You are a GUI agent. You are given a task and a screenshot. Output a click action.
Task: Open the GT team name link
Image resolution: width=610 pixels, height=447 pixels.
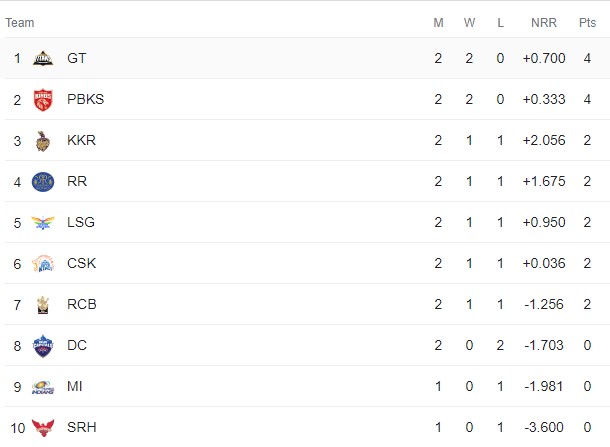(76, 58)
